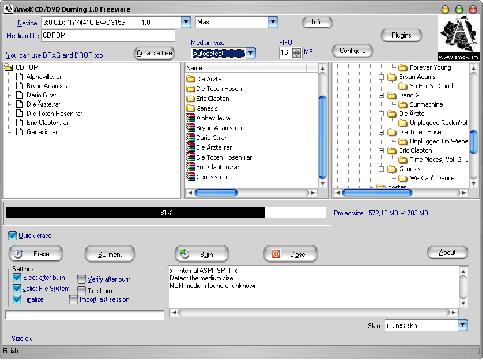Enable Verify after burn

[x=81, y=279]
